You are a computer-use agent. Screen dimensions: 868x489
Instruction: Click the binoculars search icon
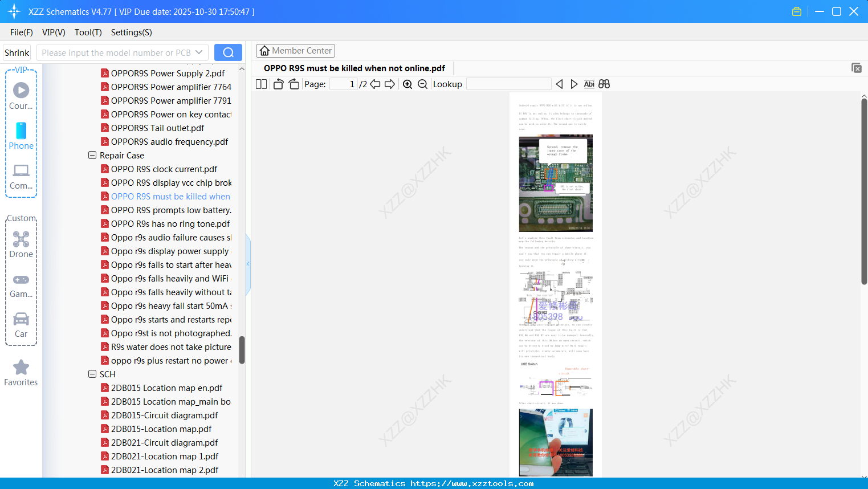click(x=604, y=84)
